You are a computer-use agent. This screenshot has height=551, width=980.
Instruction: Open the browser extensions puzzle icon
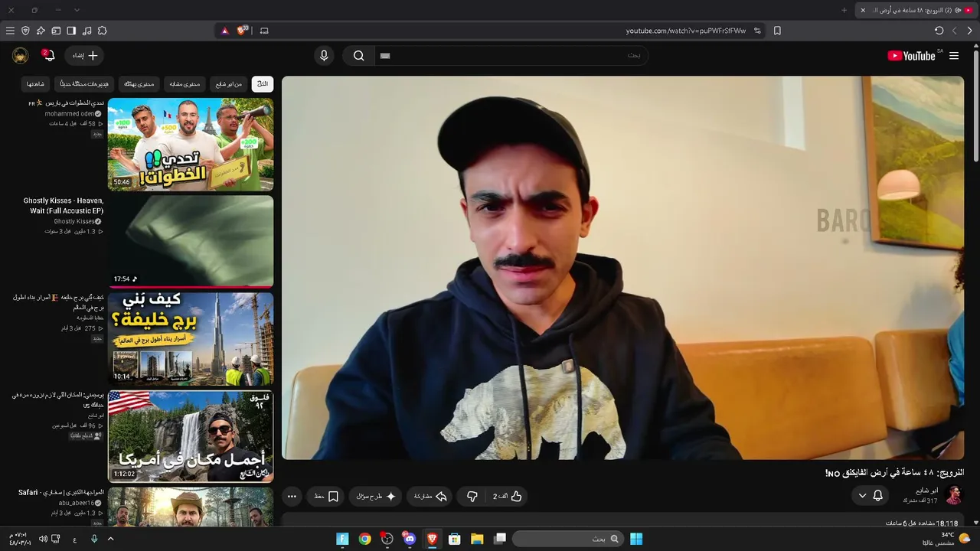(x=102, y=31)
